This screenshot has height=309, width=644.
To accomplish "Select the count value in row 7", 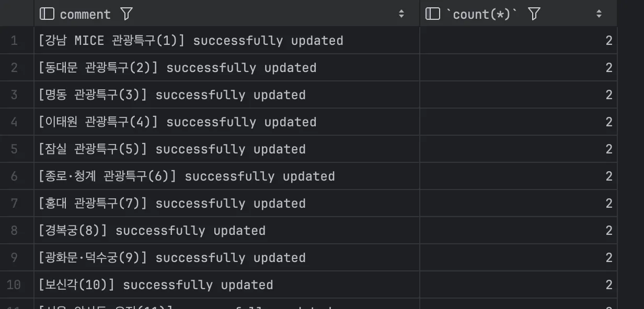I will coord(519,204).
